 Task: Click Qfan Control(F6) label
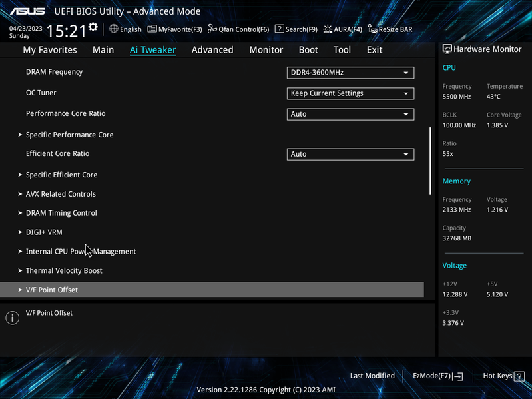pyautogui.click(x=244, y=29)
